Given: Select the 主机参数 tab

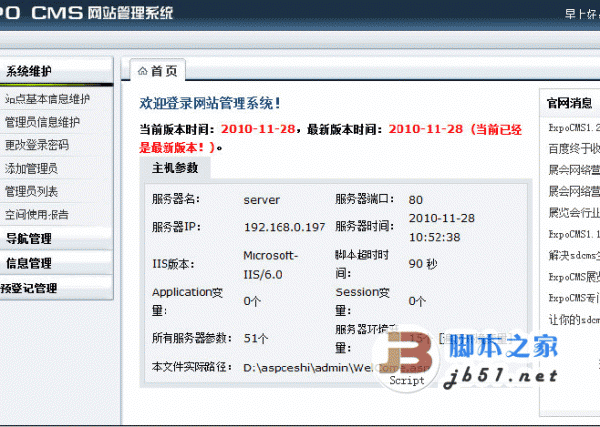Looking at the screenshot, I should 175,168.
